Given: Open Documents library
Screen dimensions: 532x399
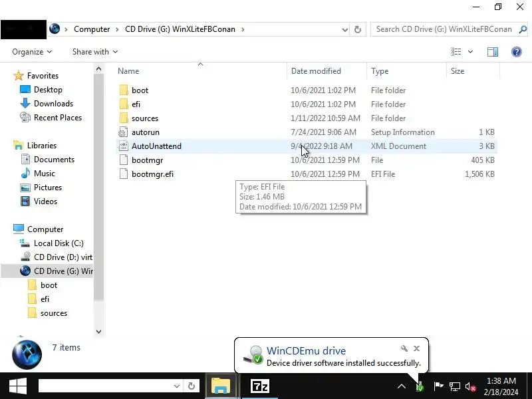Looking at the screenshot, I should (x=54, y=160).
